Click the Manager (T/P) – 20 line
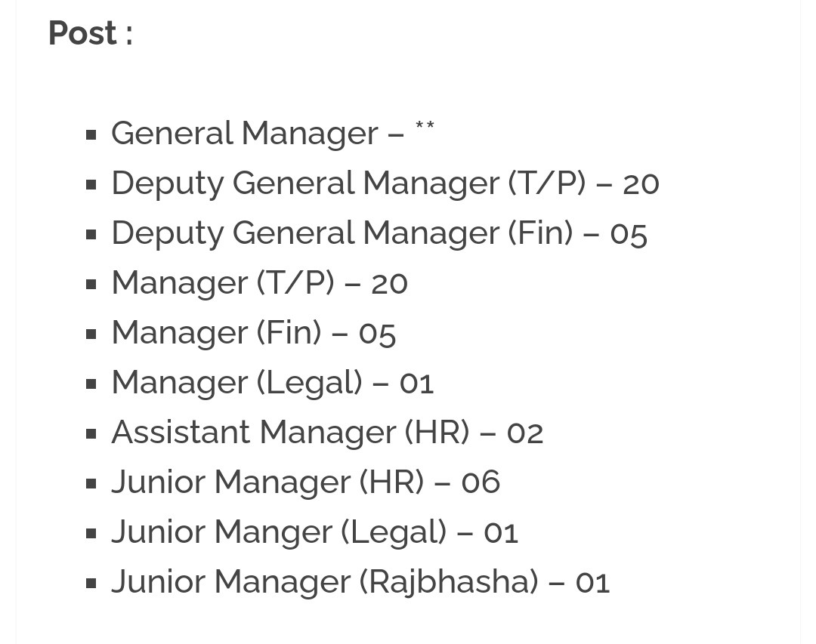The height and width of the screenshot is (644, 816). pos(260,283)
